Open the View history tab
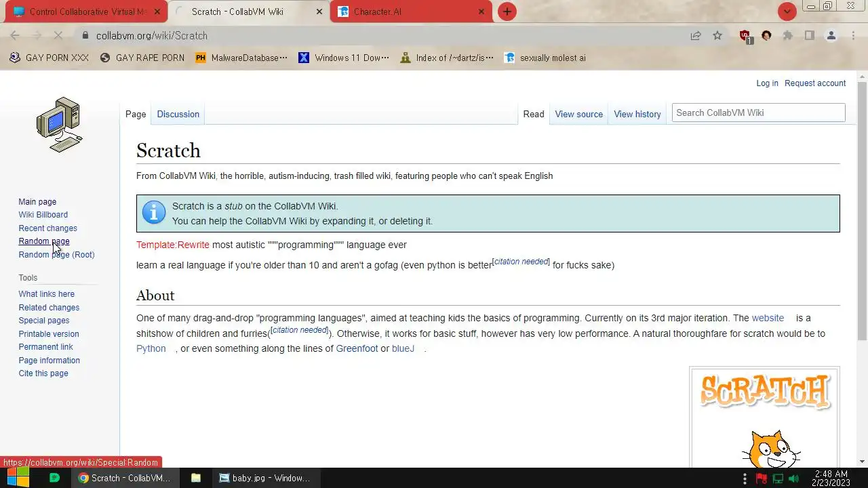This screenshot has width=868, height=488. point(637,114)
